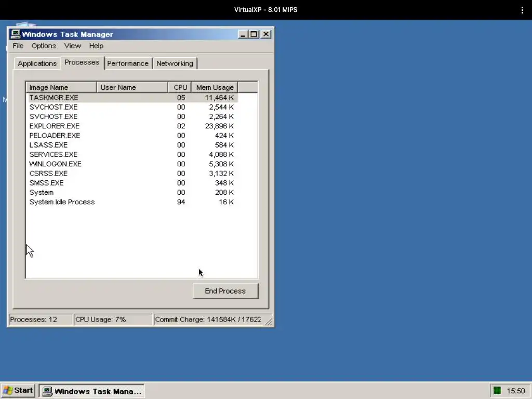Open the three-dot emulator menu
Screen dimensions: 532x399
[x=522, y=10]
